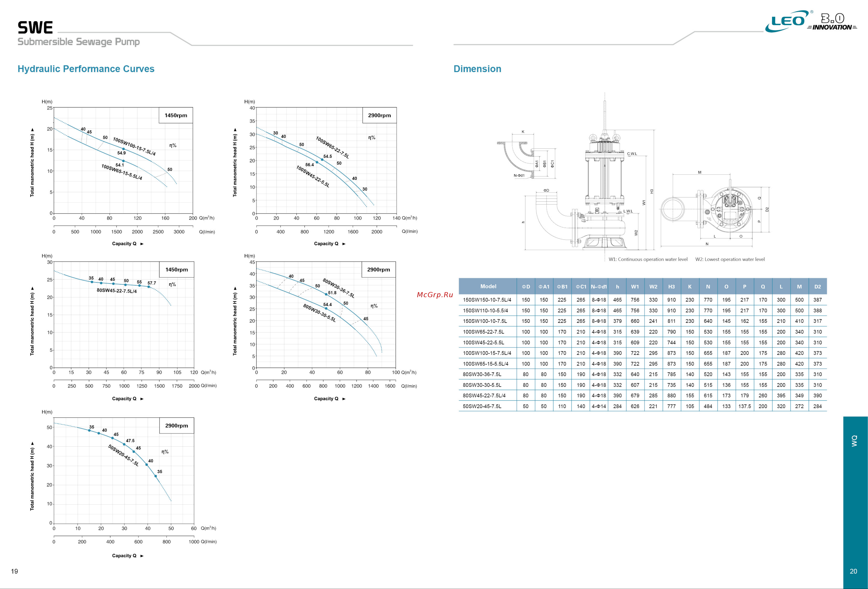Viewport: 868px width, 589px height.
Task: Click the "Dimension" heading
Action: [477, 69]
